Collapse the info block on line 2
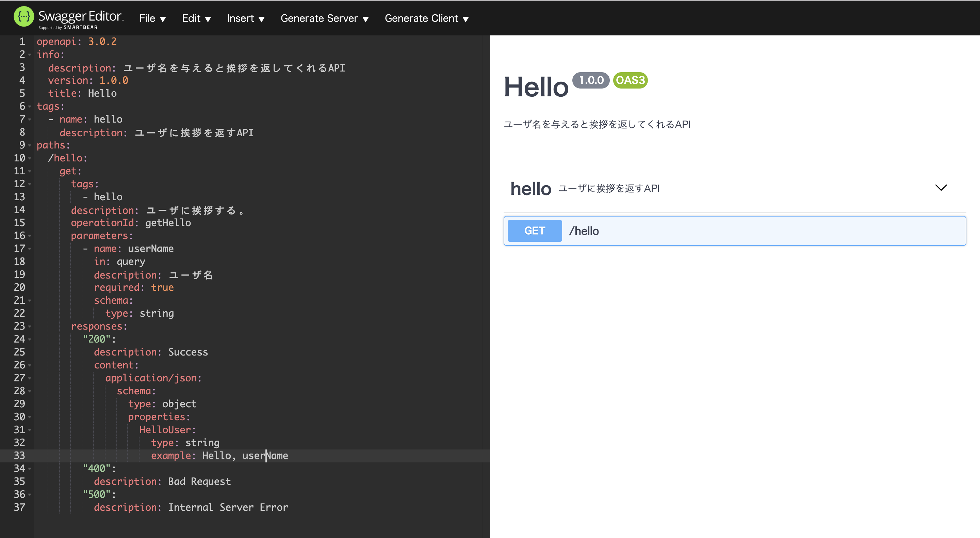 click(29, 54)
